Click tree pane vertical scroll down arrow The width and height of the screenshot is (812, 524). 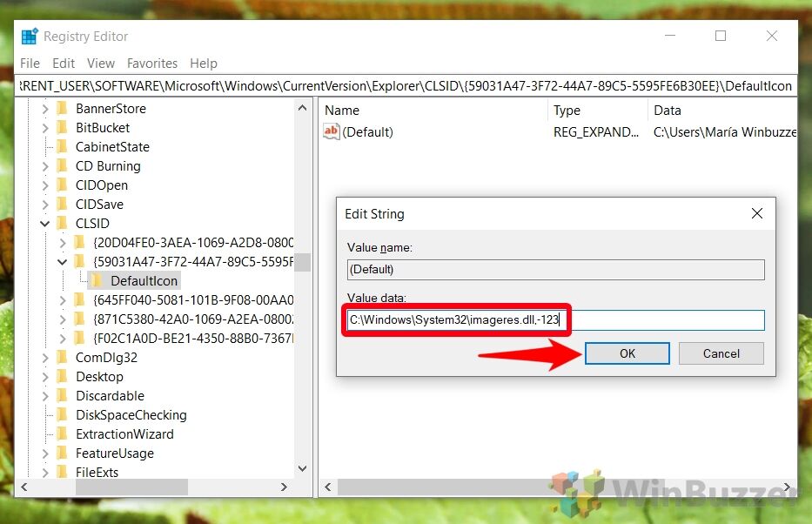302,468
